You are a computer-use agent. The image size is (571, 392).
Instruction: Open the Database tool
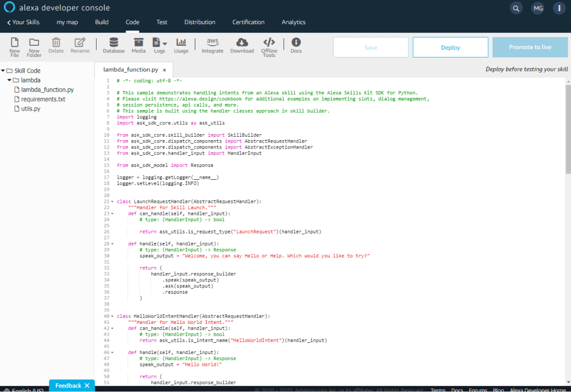pyautogui.click(x=114, y=43)
